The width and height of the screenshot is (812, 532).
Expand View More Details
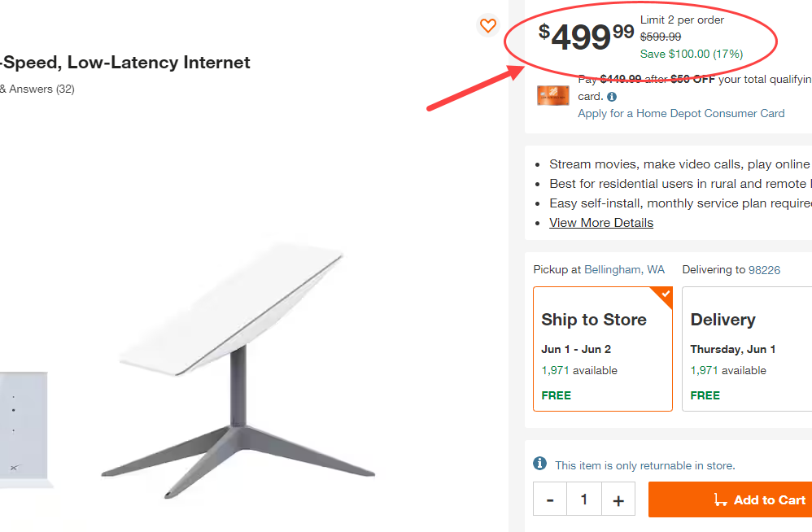click(x=600, y=222)
